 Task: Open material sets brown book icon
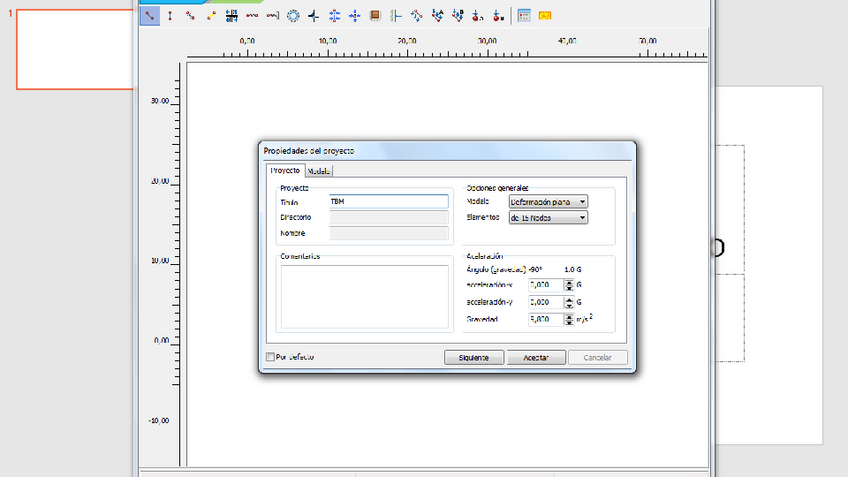pos(375,15)
